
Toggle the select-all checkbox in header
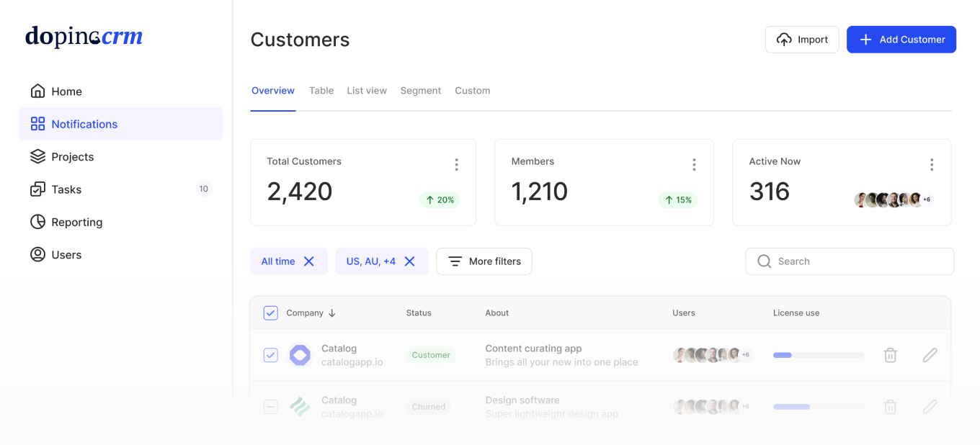coord(270,313)
